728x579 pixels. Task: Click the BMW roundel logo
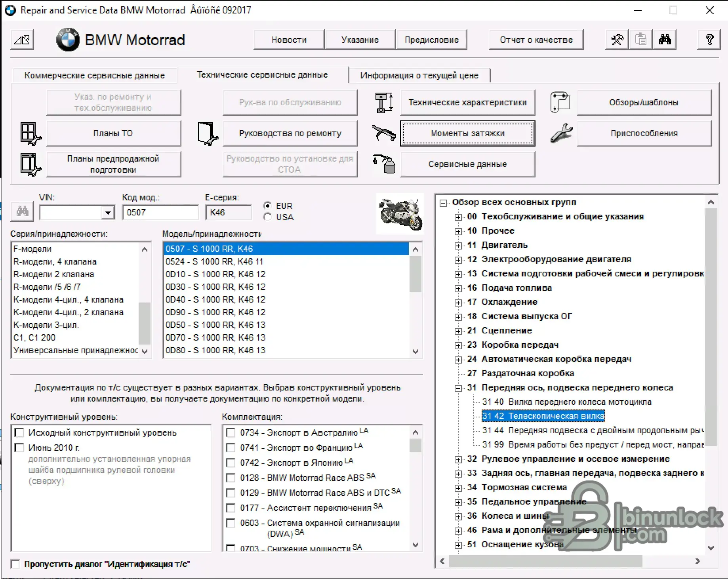pyautogui.click(x=68, y=40)
